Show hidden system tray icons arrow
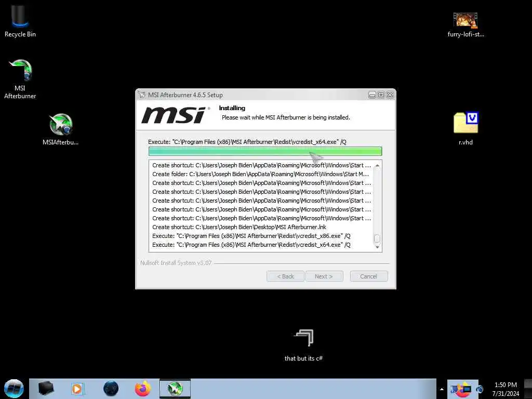Image resolution: width=532 pixels, height=399 pixels. [x=442, y=389]
